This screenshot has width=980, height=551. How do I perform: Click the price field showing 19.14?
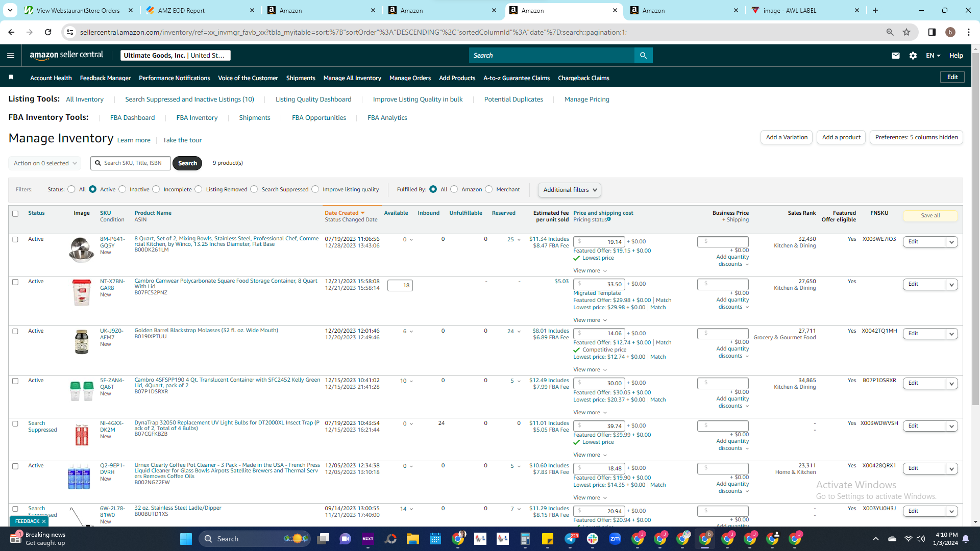point(599,242)
